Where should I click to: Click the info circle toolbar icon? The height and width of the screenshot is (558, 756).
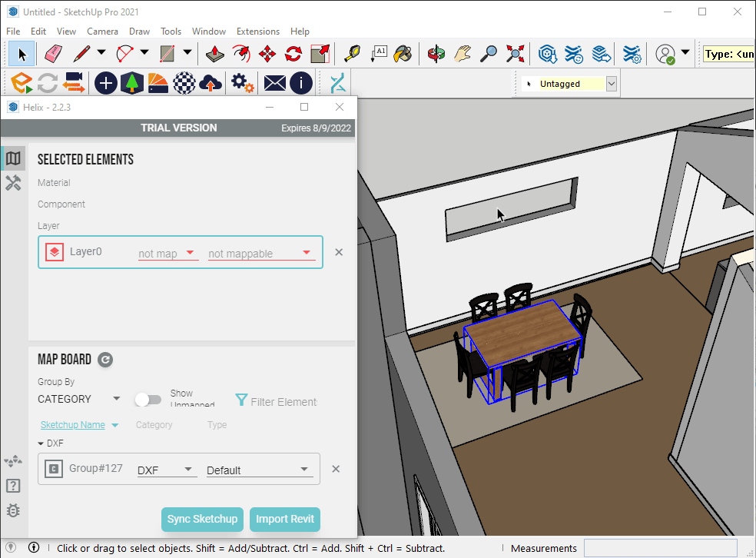301,83
